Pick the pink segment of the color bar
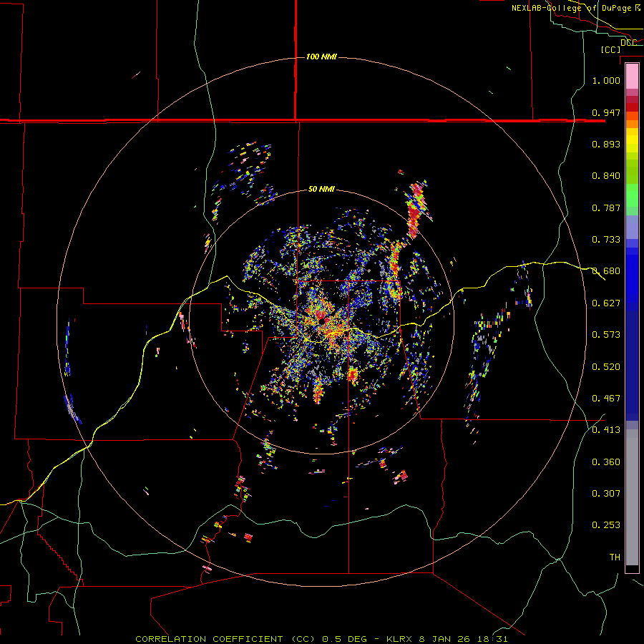 tap(632, 77)
